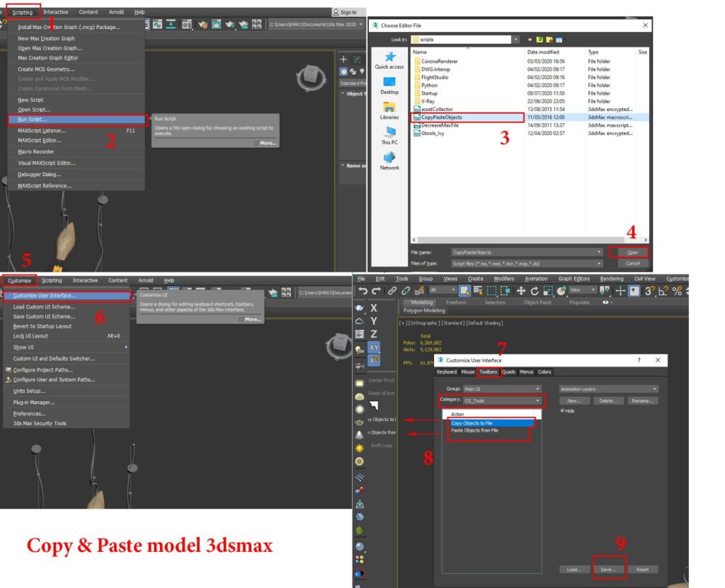Screen dimensions: 725x588
Task: Go to This PC in file dialog
Action: click(389, 136)
